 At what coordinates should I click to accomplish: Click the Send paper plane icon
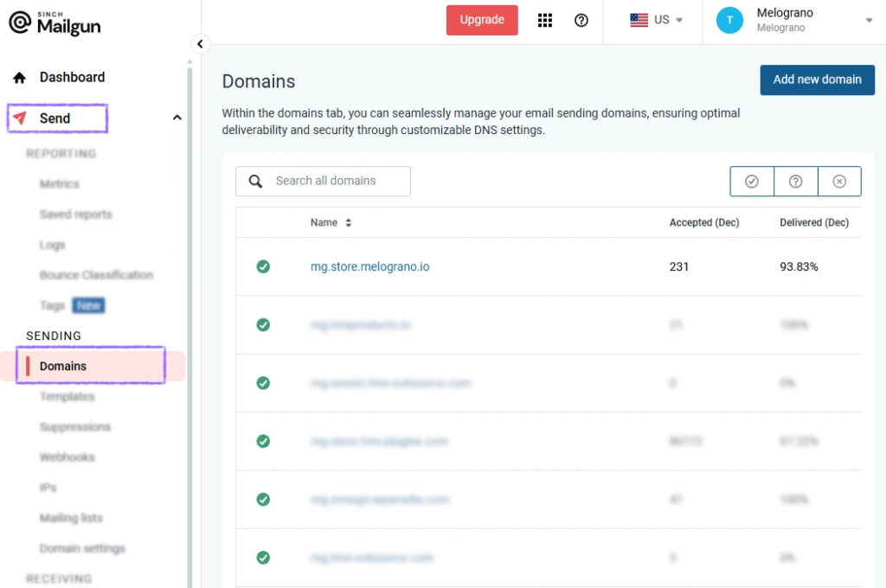[20, 118]
